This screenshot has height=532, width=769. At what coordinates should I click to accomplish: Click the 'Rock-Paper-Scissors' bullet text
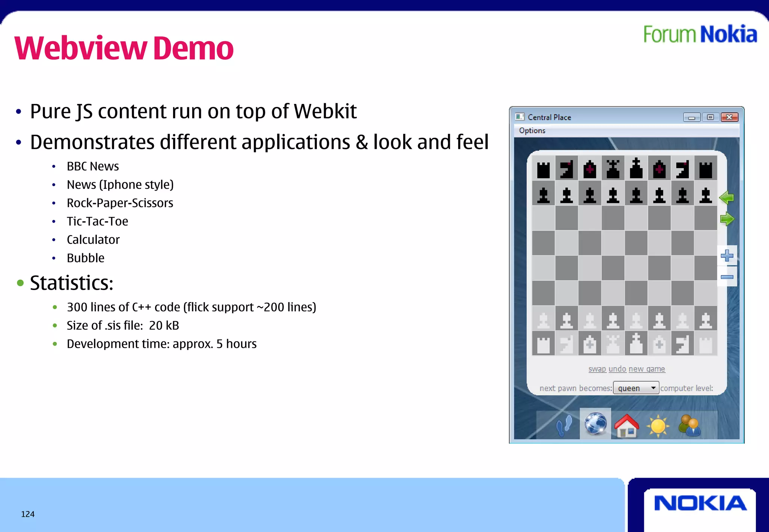click(x=120, y=203)
